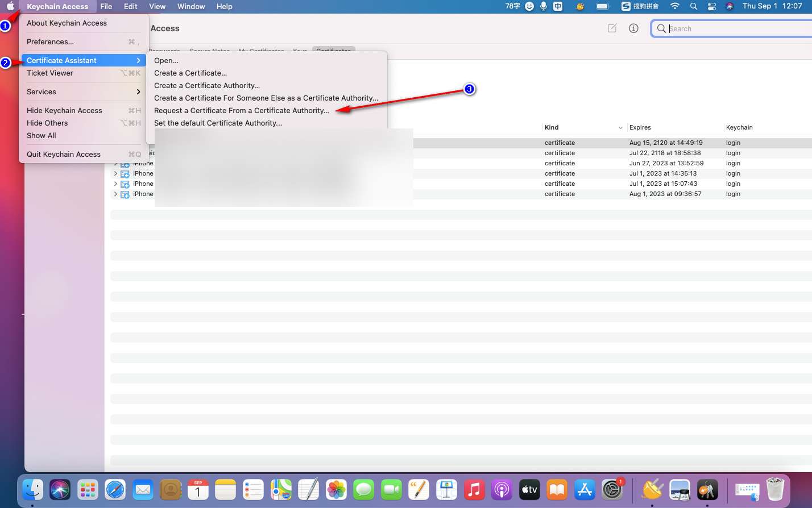Expand the iPhone certificate expiring Aug 1, 2023
Viewport: 812px width, 508px height.
tap(115, 194)
